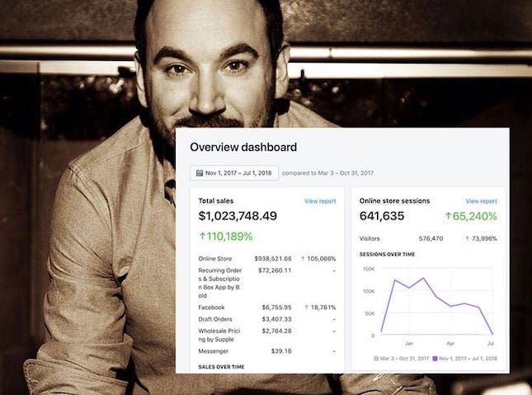Screen dimensions: 532x395
Task: Click the Messenger sales channel row
Action: click(x=267, y=351)
